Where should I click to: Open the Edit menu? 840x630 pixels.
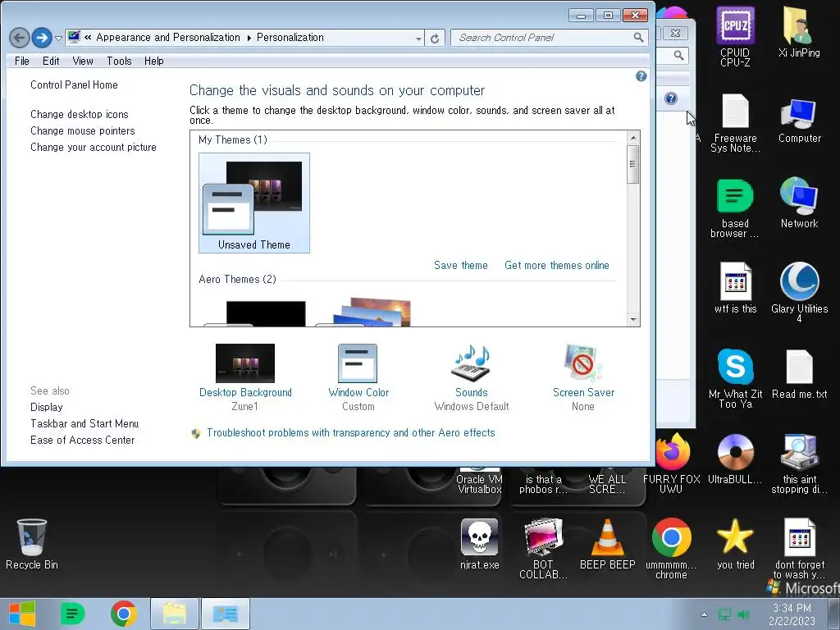(51, 61)
